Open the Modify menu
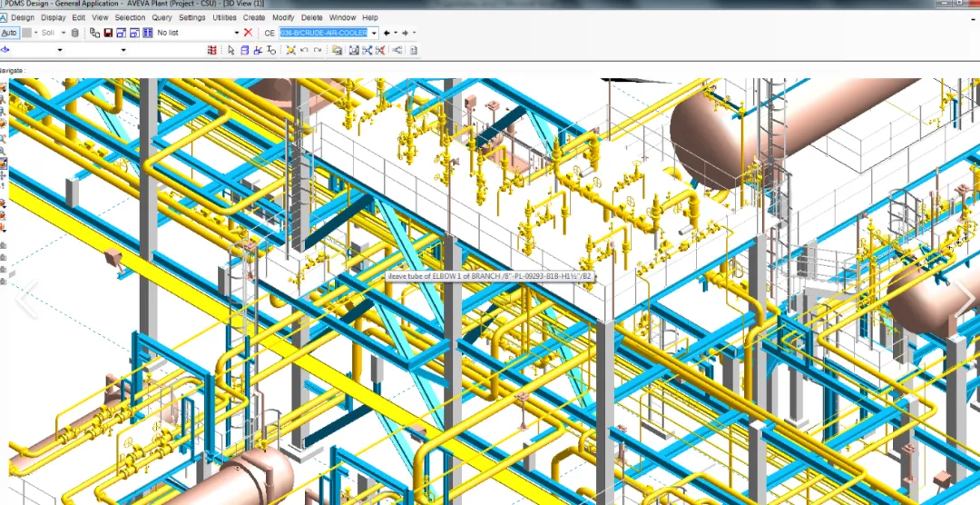 pos(283,17)
